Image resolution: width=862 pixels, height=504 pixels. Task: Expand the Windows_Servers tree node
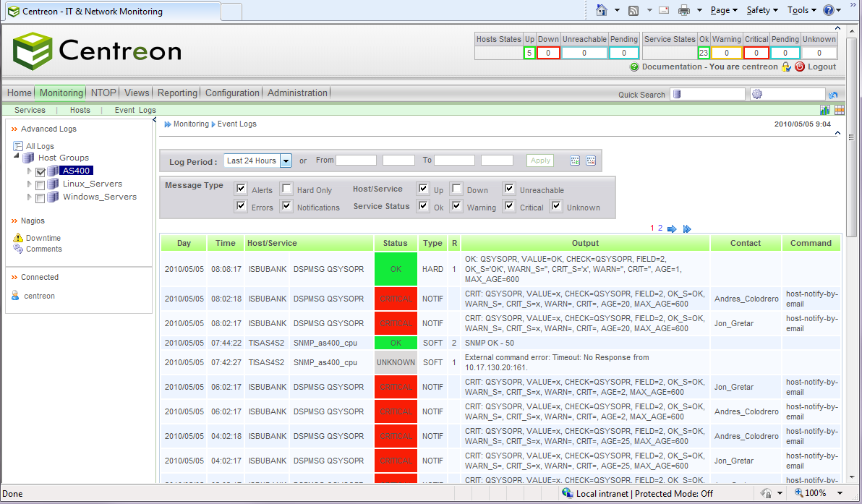coord(30,197)
